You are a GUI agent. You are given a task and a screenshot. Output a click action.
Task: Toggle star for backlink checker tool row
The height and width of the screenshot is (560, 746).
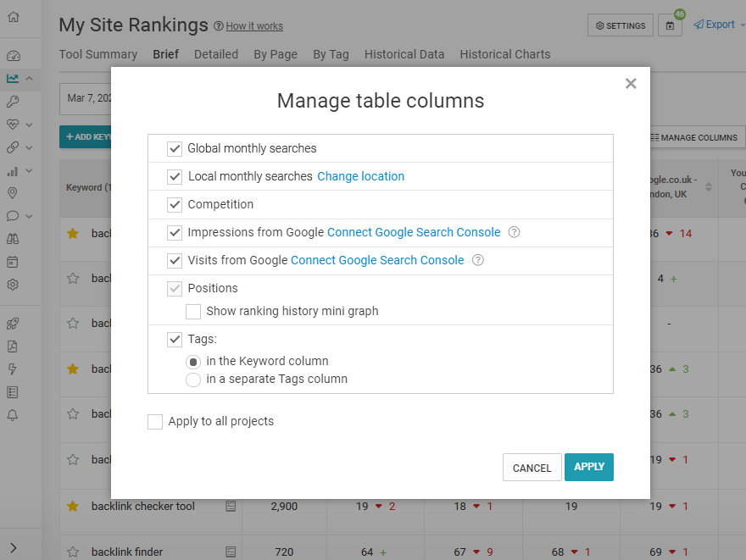click(x=73, y=507)
